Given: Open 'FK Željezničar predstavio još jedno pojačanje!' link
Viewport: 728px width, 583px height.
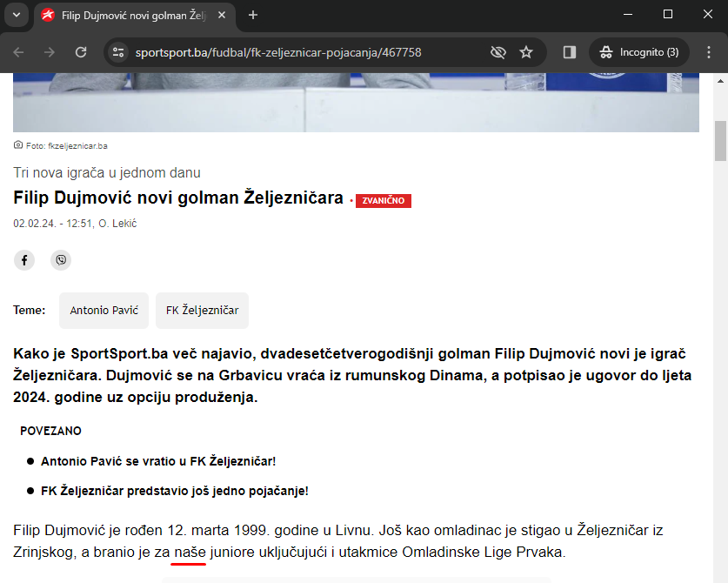Looking at the screenshot, I should (175, 491).
